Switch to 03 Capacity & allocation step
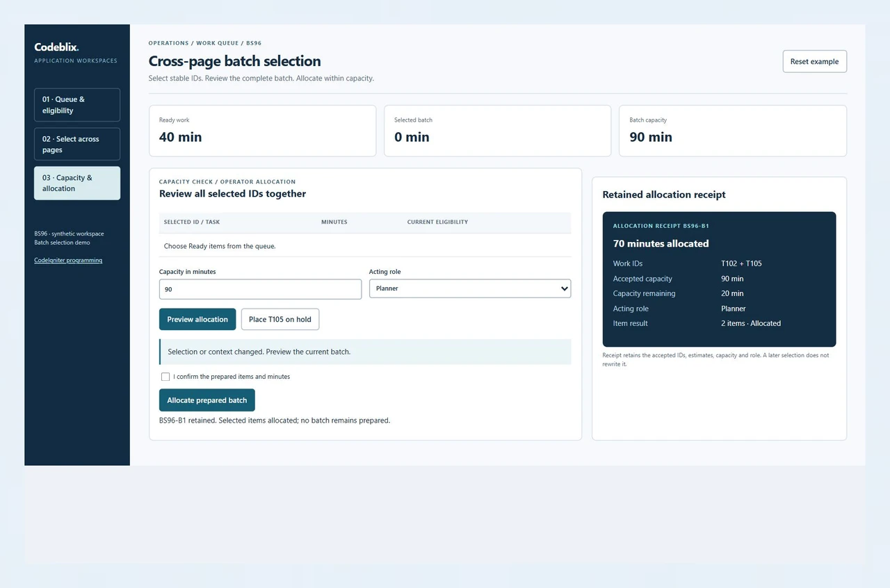Viewport: 890px width, 588px height. [77, 183]
